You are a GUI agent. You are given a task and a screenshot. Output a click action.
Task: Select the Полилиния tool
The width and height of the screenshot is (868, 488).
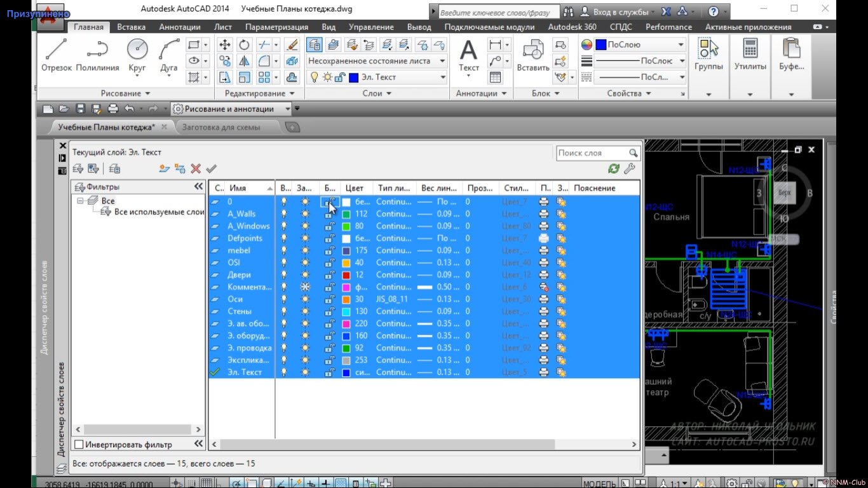[97, 55]
